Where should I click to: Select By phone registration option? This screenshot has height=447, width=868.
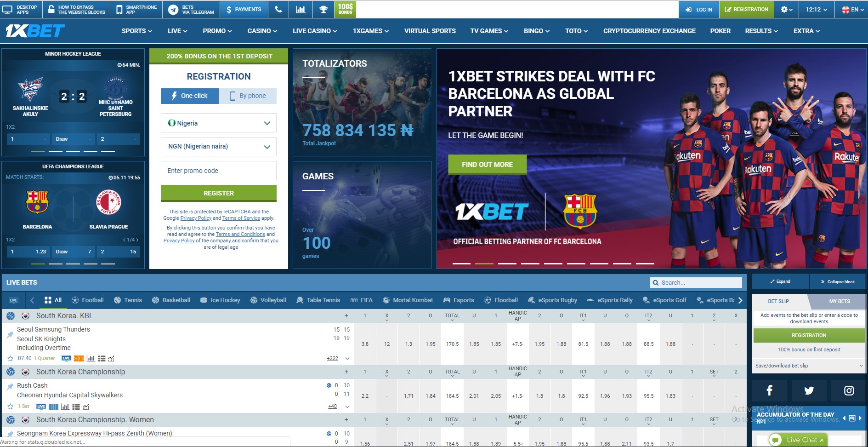pyautogui.click(x=248, y=96)
